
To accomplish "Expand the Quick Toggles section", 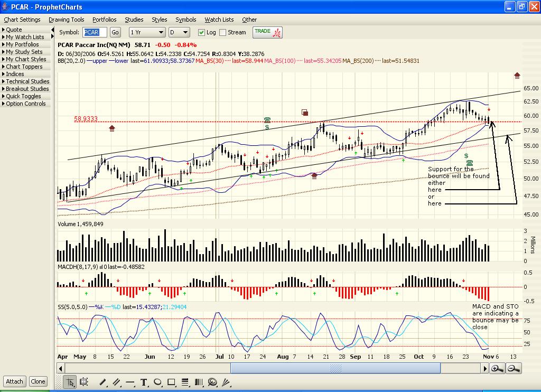I will point(25,96).
